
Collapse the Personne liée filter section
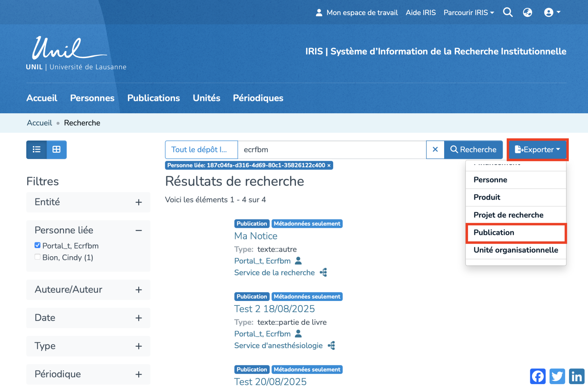coord(139,230)
